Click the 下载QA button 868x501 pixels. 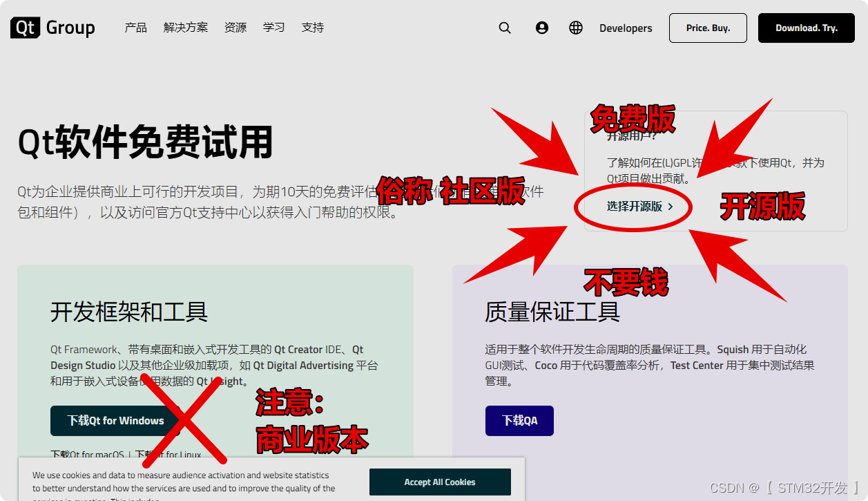[x=519, y=420]
